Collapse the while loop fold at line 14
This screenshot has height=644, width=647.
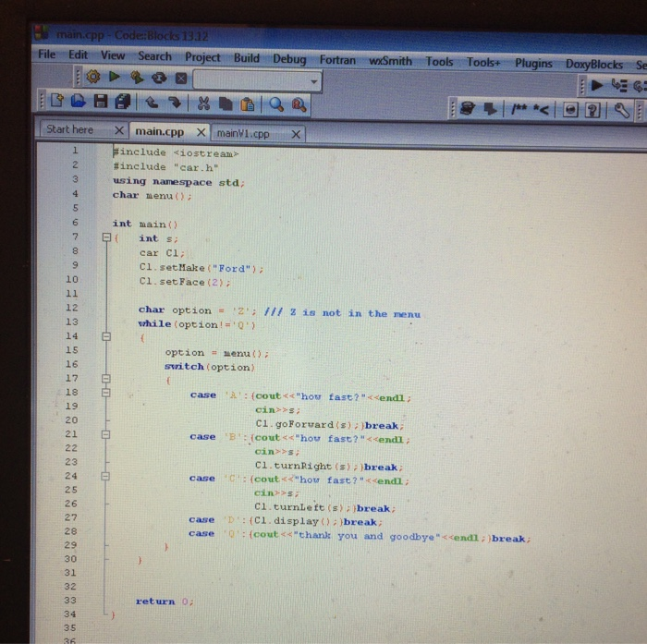tap(106, 336)
